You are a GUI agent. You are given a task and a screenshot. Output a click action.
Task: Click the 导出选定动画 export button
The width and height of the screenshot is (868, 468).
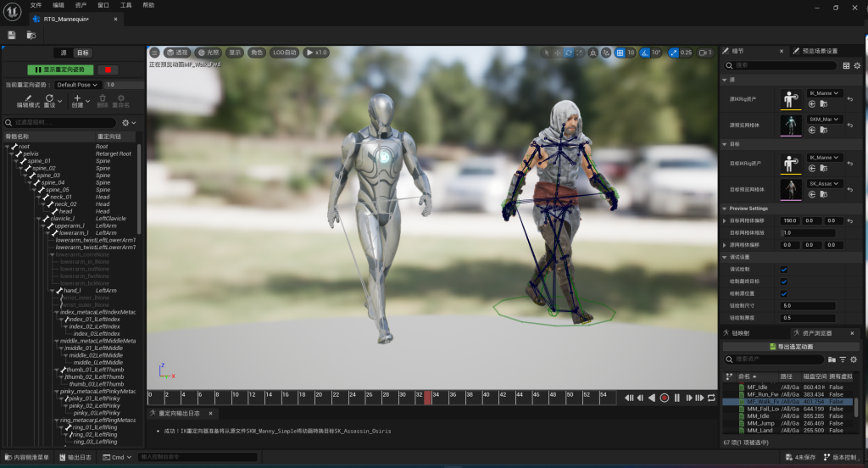click(791, 347)
